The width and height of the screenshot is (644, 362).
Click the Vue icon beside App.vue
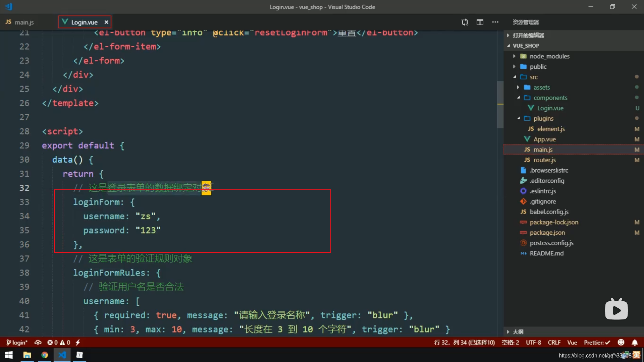[527, 139]
